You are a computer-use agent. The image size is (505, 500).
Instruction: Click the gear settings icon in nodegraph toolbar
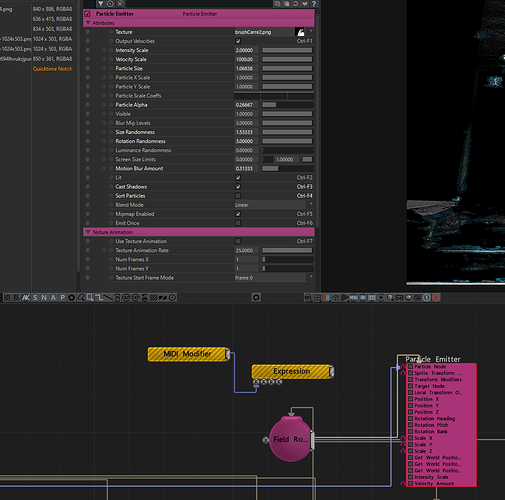click(x=256, y=297)
